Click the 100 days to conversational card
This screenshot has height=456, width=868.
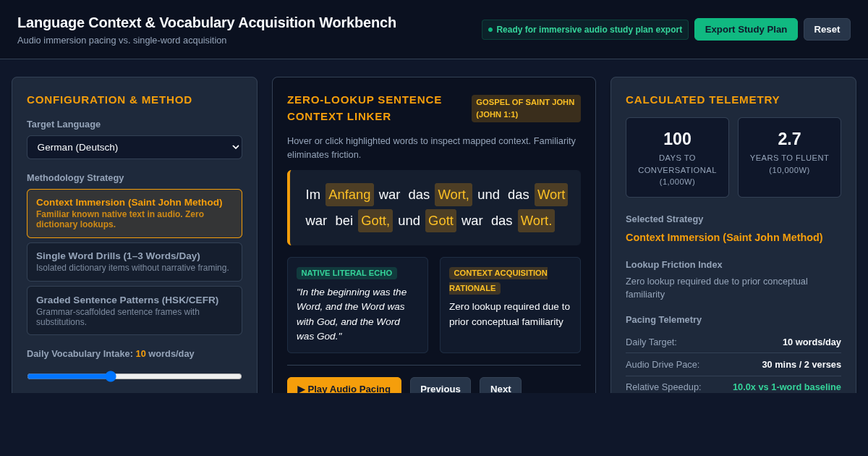677,158
